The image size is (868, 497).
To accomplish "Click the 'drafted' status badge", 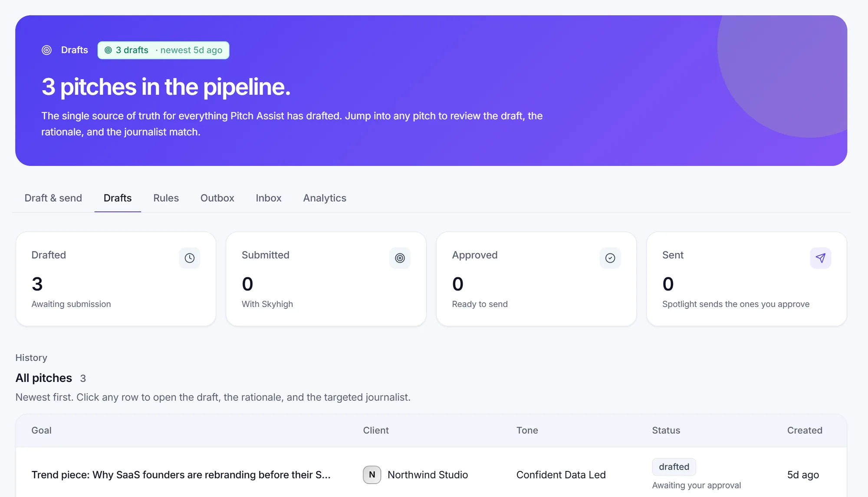I will pos(674,467).
